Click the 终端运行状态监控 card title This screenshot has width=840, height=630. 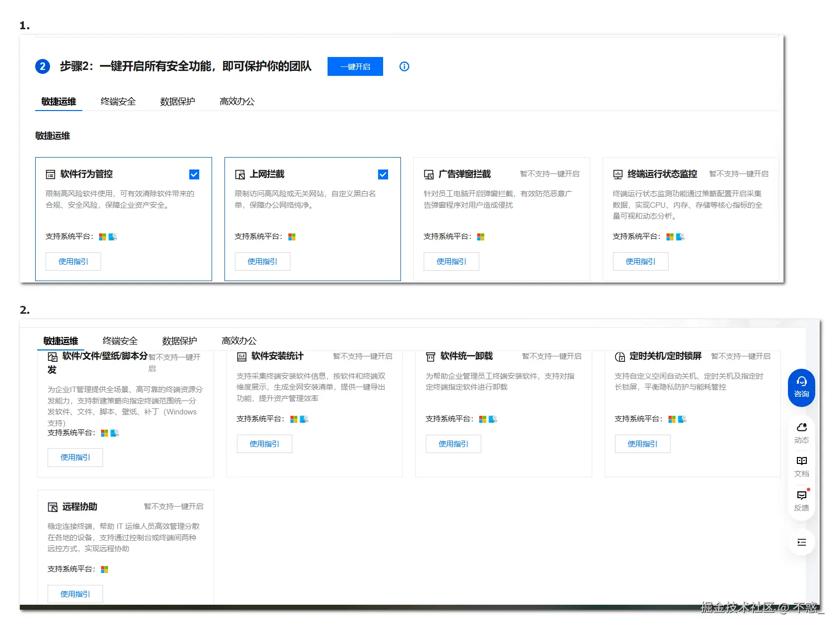(x=662, y=174)
